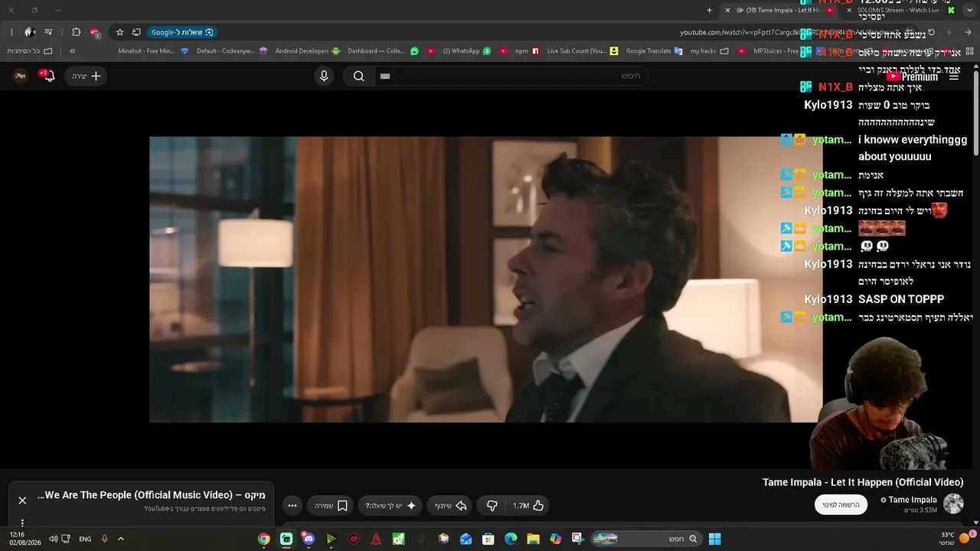
Task: Open the Dashboard — Colle... bookmark
Action: click(383, 51)
